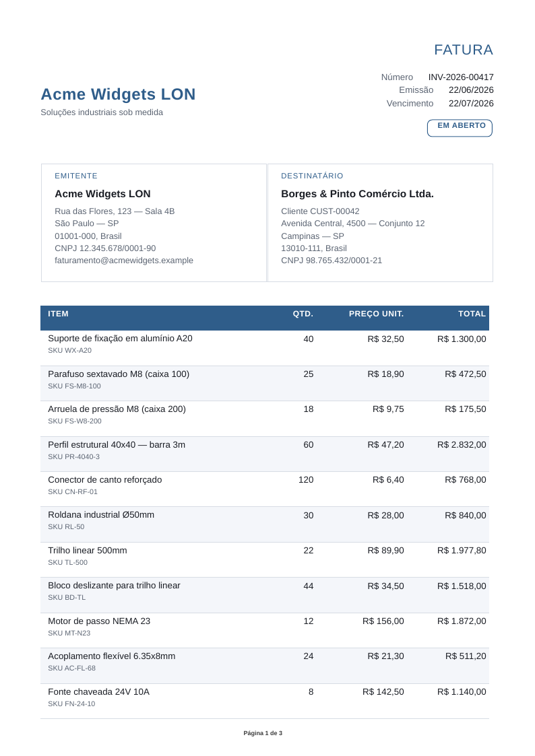Click the total R$ 2.832,00
The height and width of the screenshot is (756, 535).
pyautogui.click(x=462, y=445)
